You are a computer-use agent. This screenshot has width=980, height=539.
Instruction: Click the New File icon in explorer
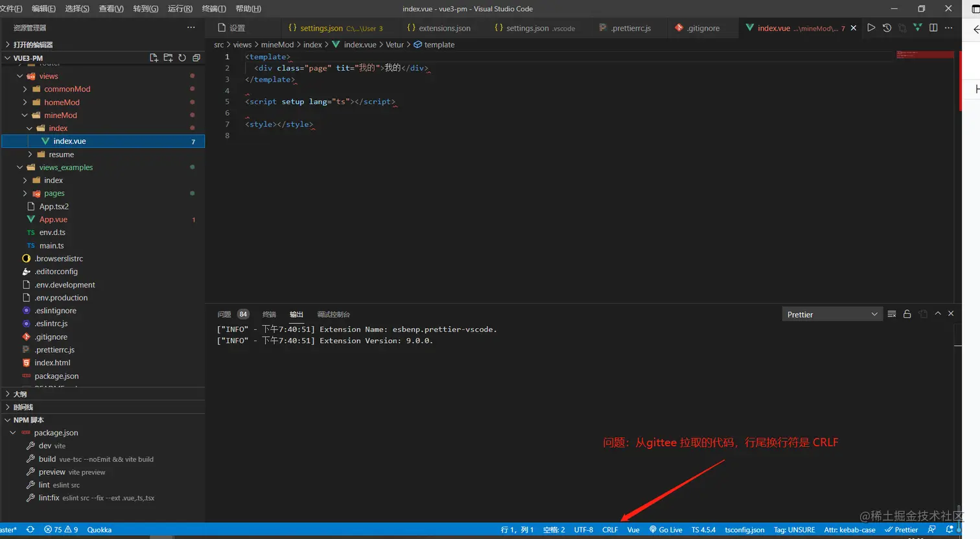pos(154,58)
